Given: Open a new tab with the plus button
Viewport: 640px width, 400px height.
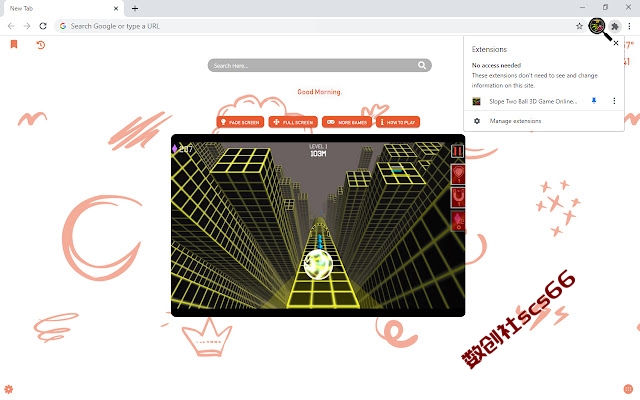Looking at the screenshot, I should tap(135, 8).
